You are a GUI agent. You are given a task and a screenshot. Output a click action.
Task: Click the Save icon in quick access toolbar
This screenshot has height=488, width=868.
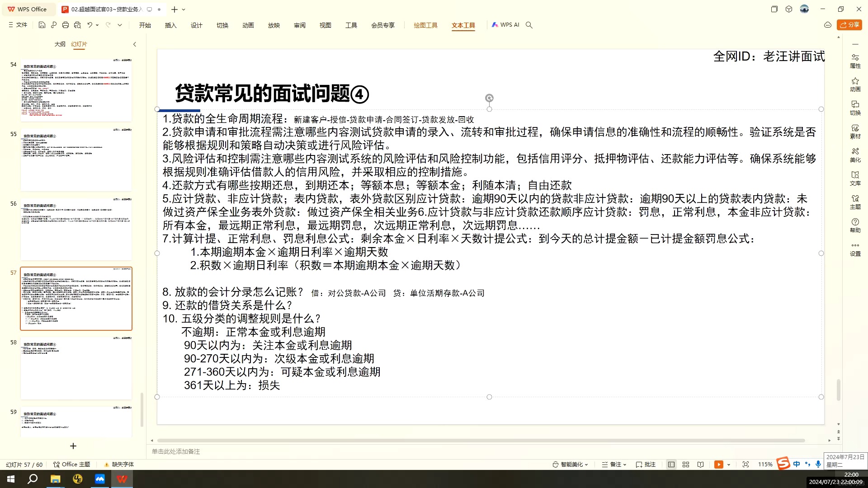(x=42, y=25)
